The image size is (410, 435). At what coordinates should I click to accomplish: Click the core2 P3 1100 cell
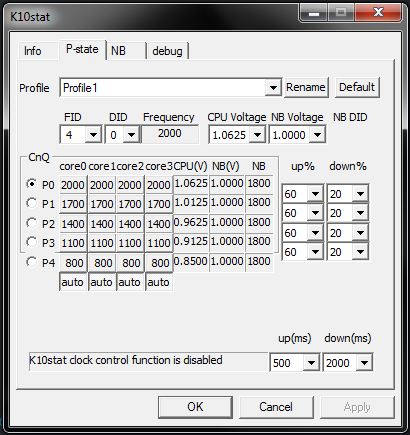[130, 243]
